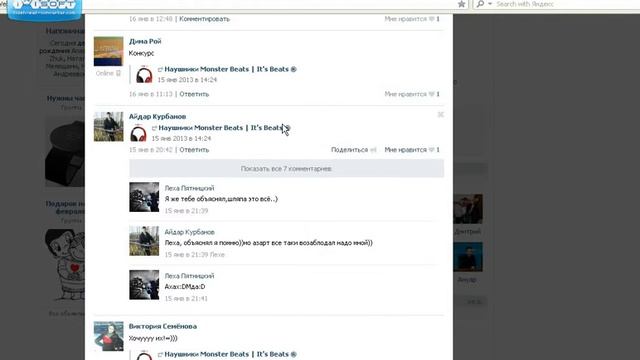Click avatar of first Леха Пятницкий comment
640x360 pixels.
pyautogui.click(x=144, y=197)
